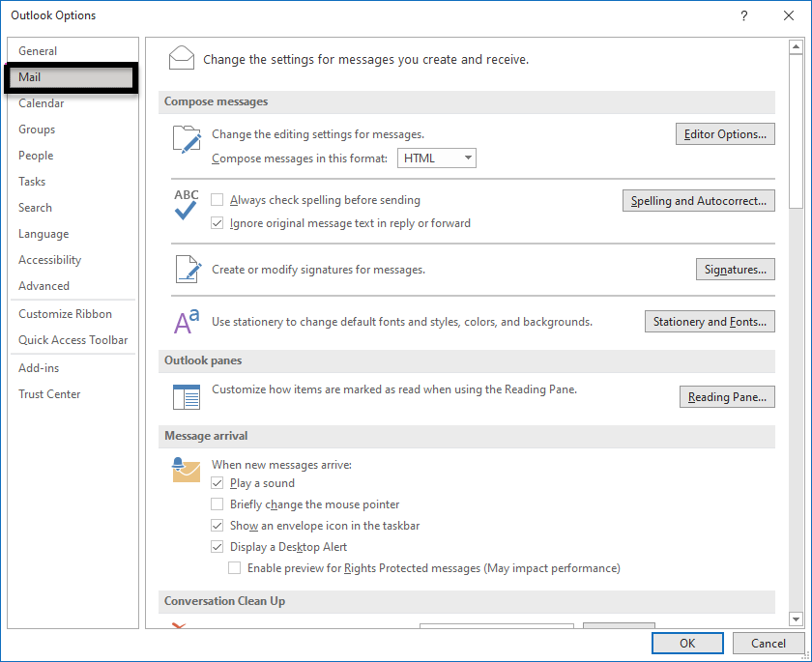Toggle Show an envelope icon in taskbar

[217, 526]
